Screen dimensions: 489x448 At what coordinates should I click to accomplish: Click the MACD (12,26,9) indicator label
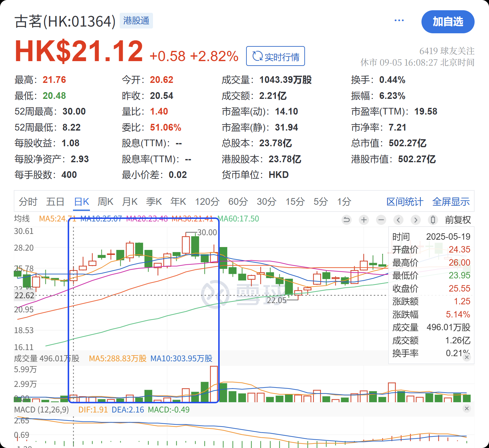[x=42, y=410]
